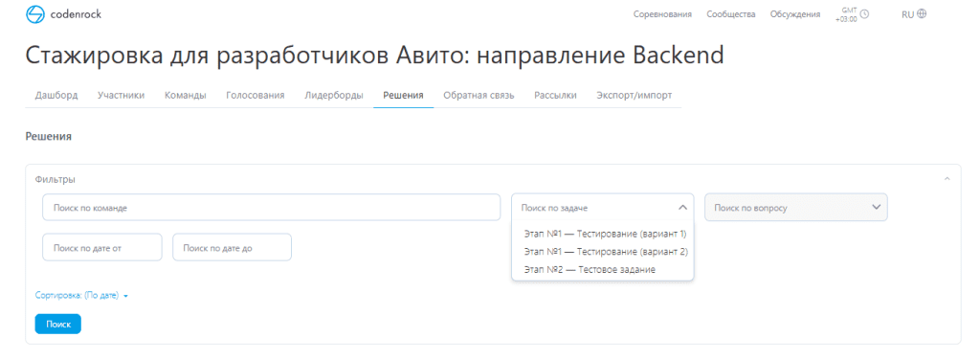
Task: Go to the Лидерборды tab
Action: (334, 95)
